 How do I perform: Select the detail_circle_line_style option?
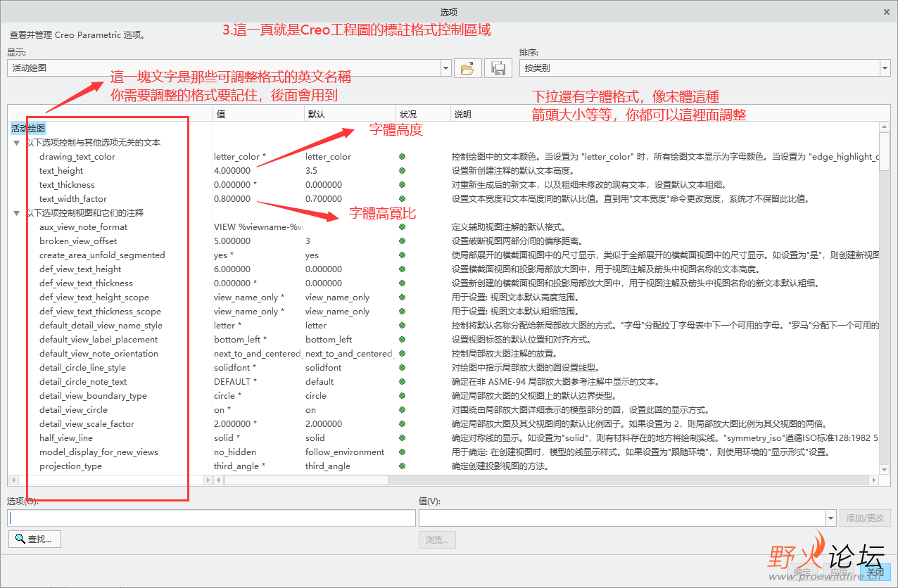click(x=82, y=368)
